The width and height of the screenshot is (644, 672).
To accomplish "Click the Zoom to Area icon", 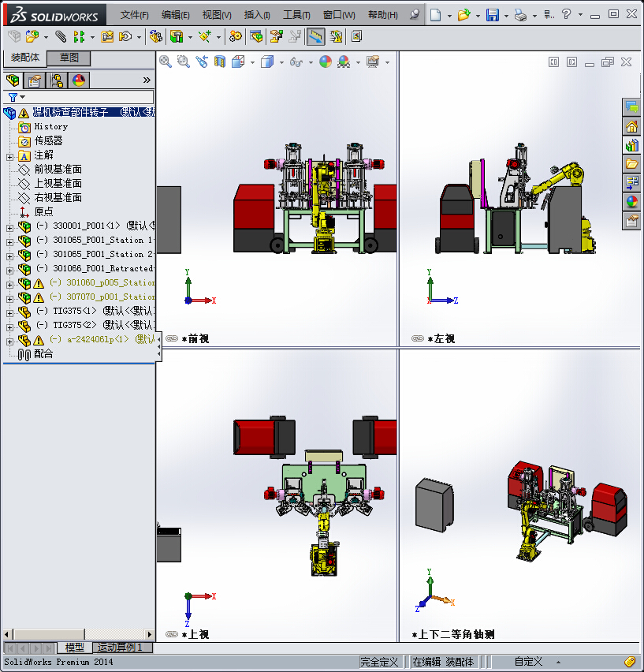I will (x=183, y=62).
